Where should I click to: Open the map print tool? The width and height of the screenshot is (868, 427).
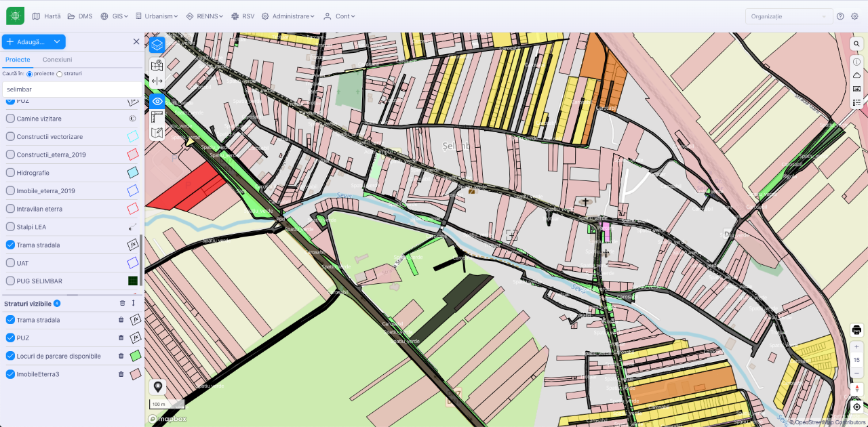pyautogui.click(x=856, y=330)
